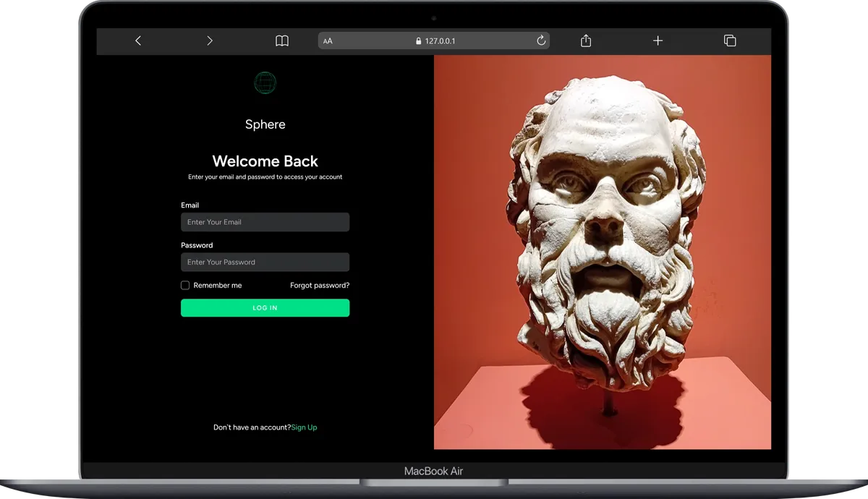
Task: Click the padlock icon in the address bar
Action: click(418, 41)
